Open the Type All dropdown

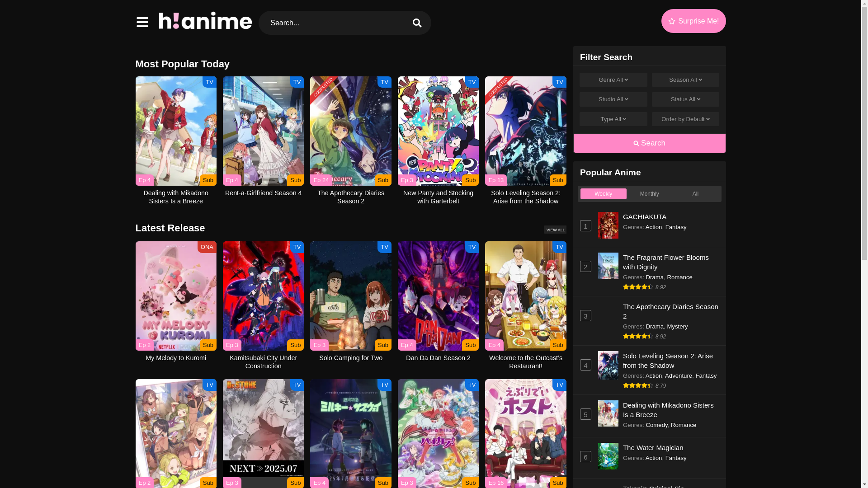click(x=613, y=119)
